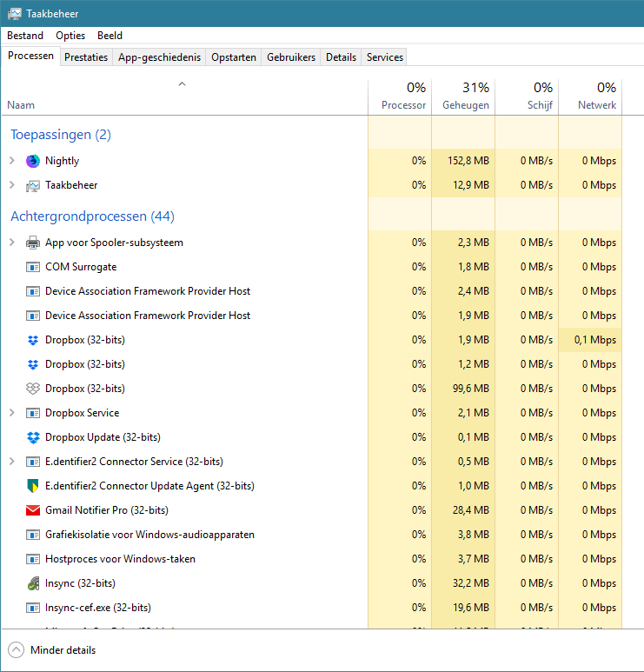This screenshot has height=672, width=644.
Task: Click icon of Device Association Framework 2,4 MB
Action: [33, 291]
